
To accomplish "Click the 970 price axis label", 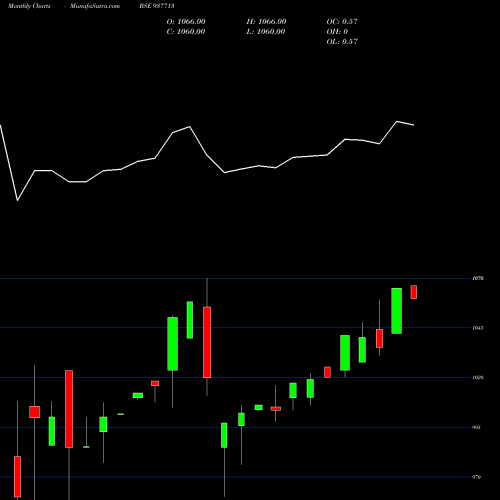I will point(477,477).
